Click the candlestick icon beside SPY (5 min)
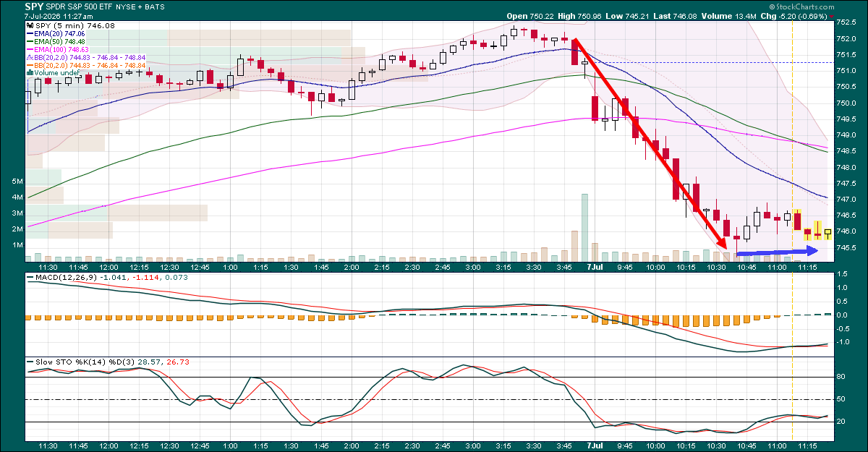The height and width of the screenshot is (452, 868). [x=30, y=25]
